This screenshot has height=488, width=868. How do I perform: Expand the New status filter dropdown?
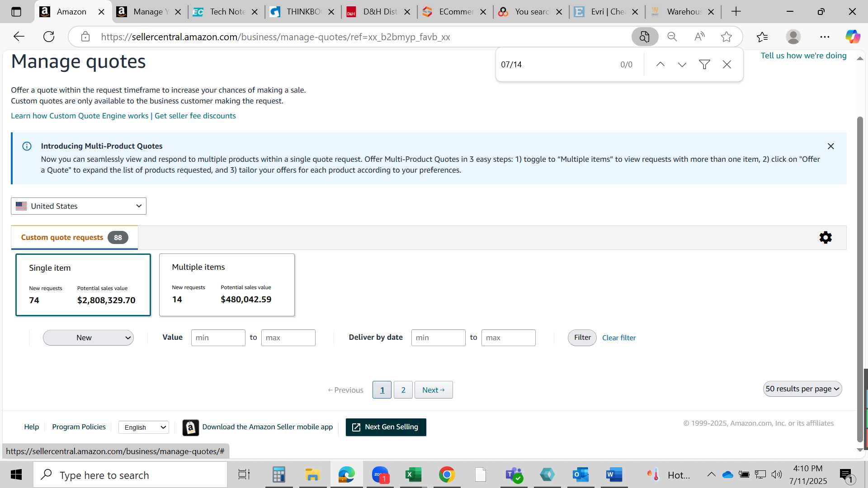coord(88,338)
